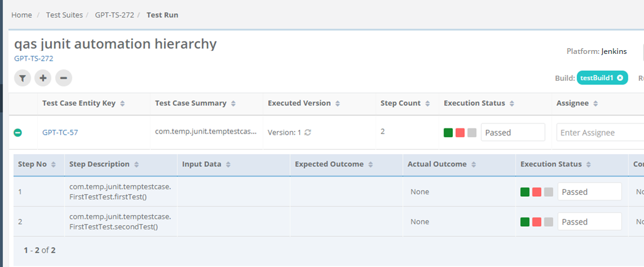644x267 pixels.
Task: Mark step 2 with red swatch
Action: tap(537, 222)
